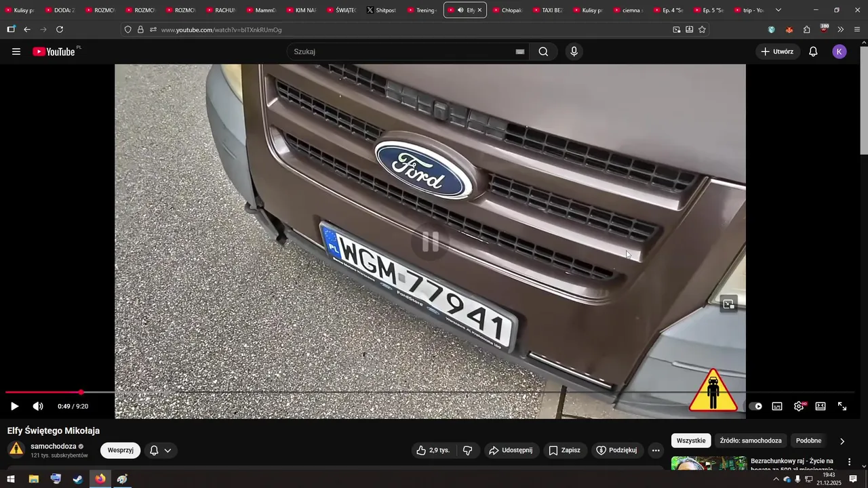868x488 pixels.
Task: Play the video with the play button
Action: [14, 406]
